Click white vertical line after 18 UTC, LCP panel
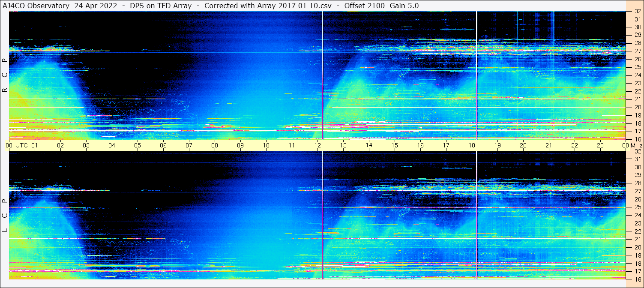 click(x=476, y=215)
